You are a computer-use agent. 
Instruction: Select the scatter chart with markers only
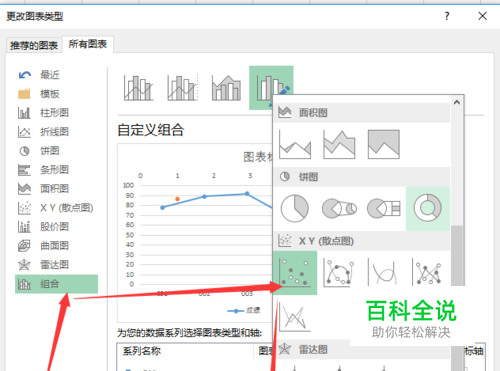pyautogui.click(x=295, y=273)
